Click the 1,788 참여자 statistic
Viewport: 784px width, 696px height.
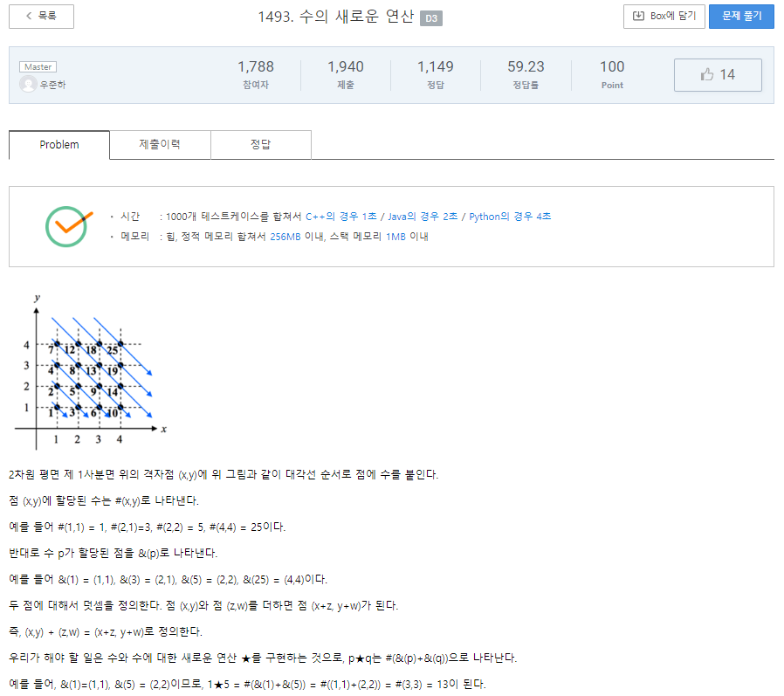pyautogui.click(x=256, y=75)
